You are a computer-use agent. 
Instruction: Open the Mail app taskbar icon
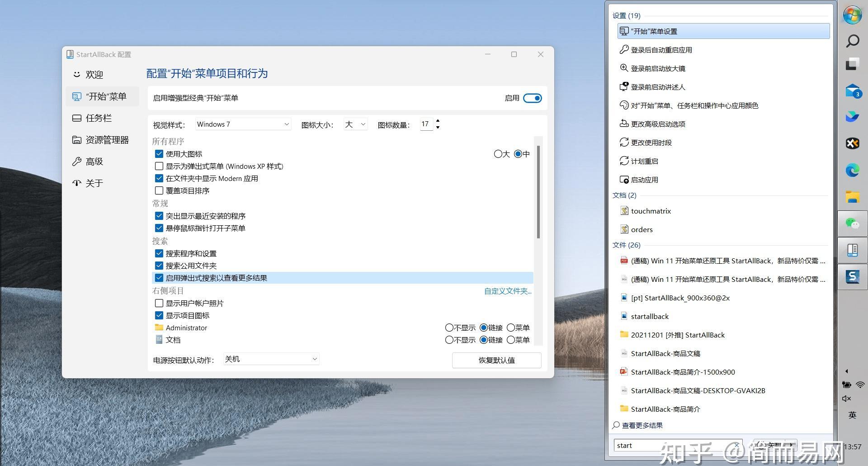tap(853, 91)
